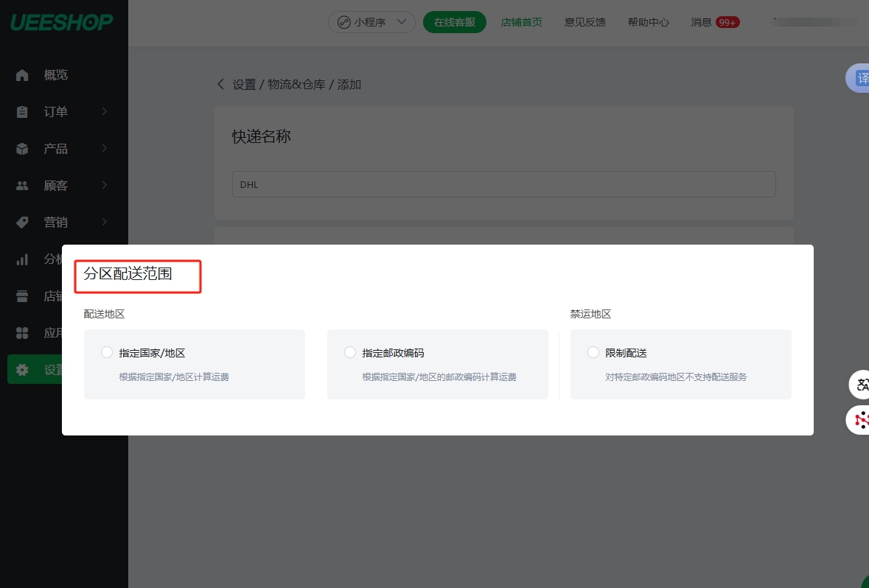Image resolution: width=869 pixels, height=588 pixels.
Task: Select the 指定国家/地区 radio option
Action: (107, 353)
